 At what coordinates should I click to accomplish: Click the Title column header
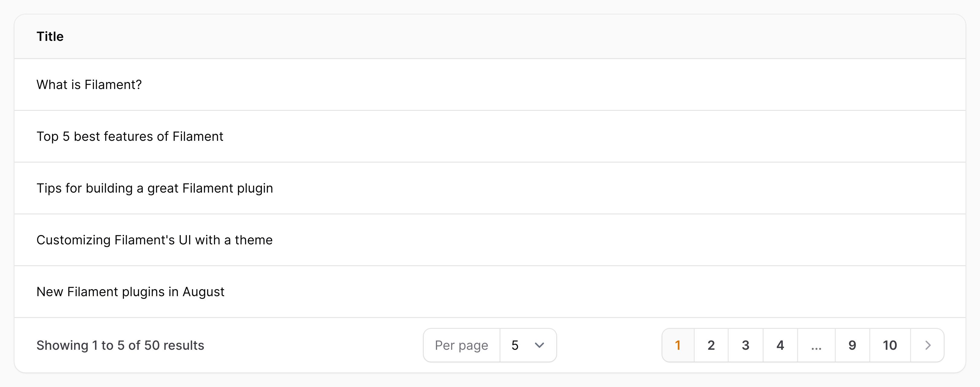(50, 37)
